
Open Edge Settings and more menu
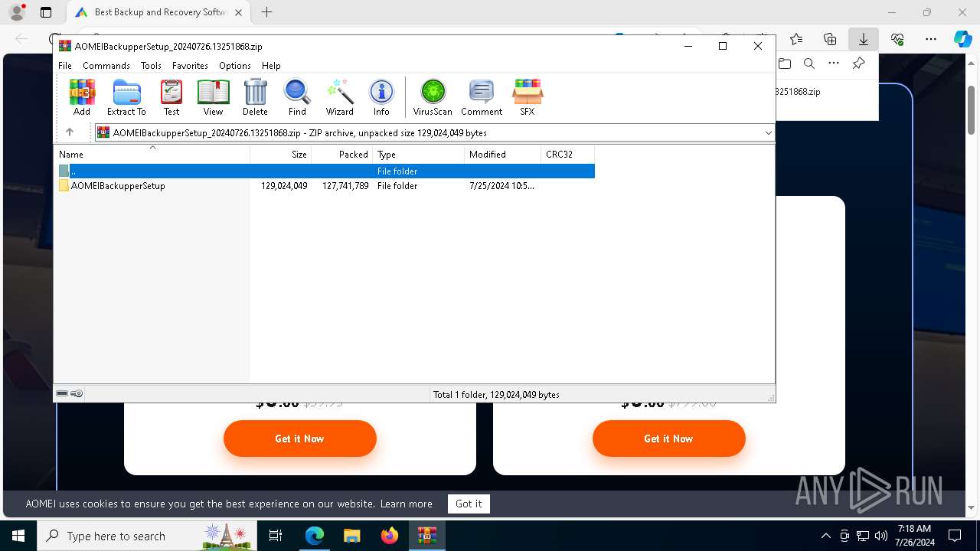coord(930,39)
